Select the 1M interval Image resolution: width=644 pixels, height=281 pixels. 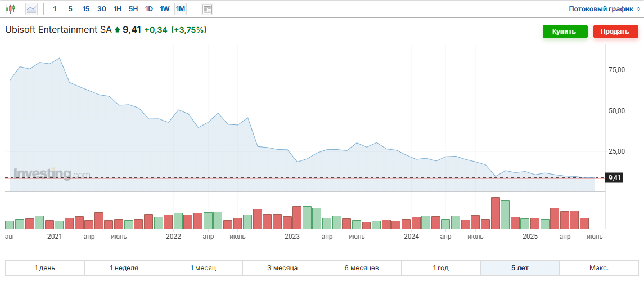[x=181, y=8]
